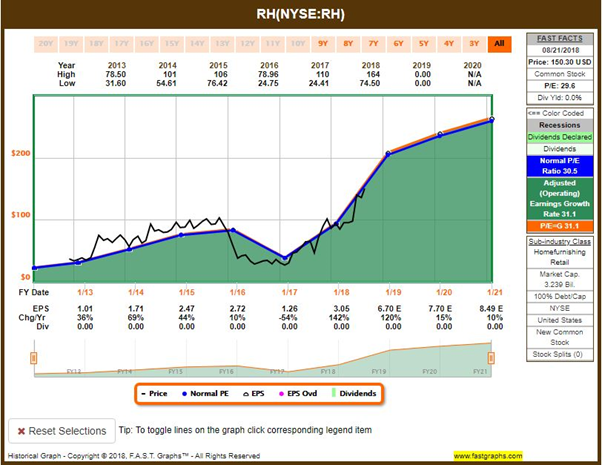
Task: Click the $200 y-axis label
Action: tap(21, 154)
